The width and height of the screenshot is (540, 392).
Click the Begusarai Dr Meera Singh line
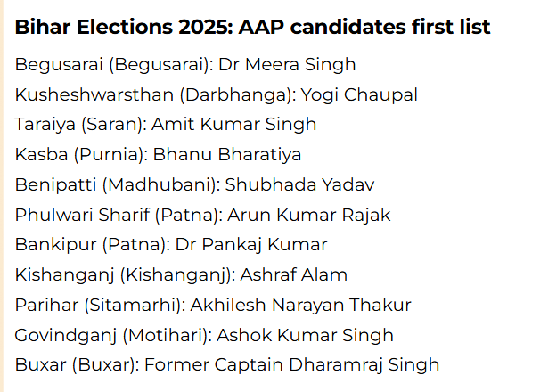click(x=185, y=65)
